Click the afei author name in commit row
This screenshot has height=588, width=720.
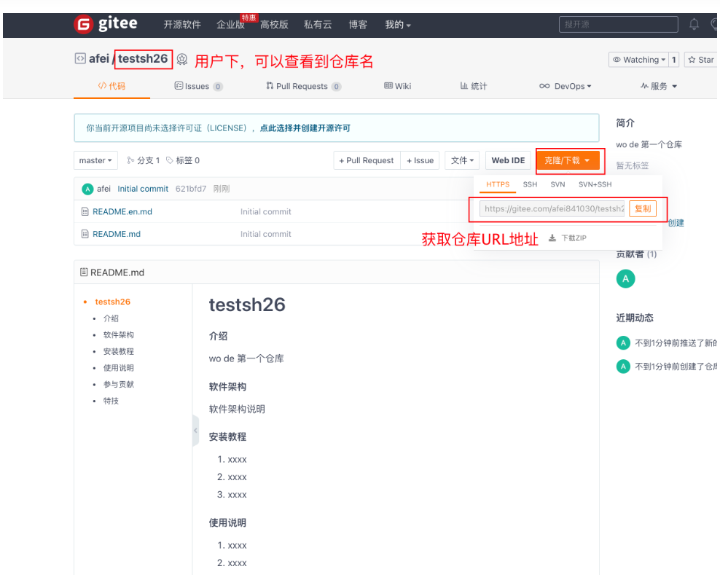pos(103,189)
